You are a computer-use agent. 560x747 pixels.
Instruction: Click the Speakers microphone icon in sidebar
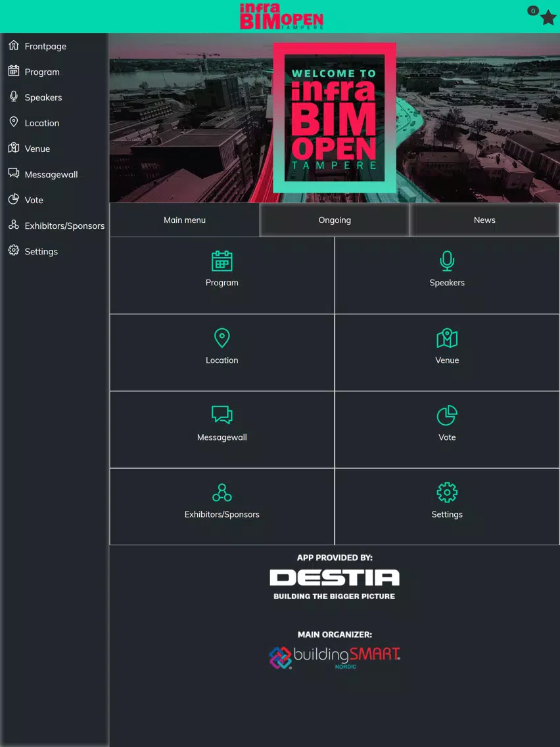click(14, 97)
